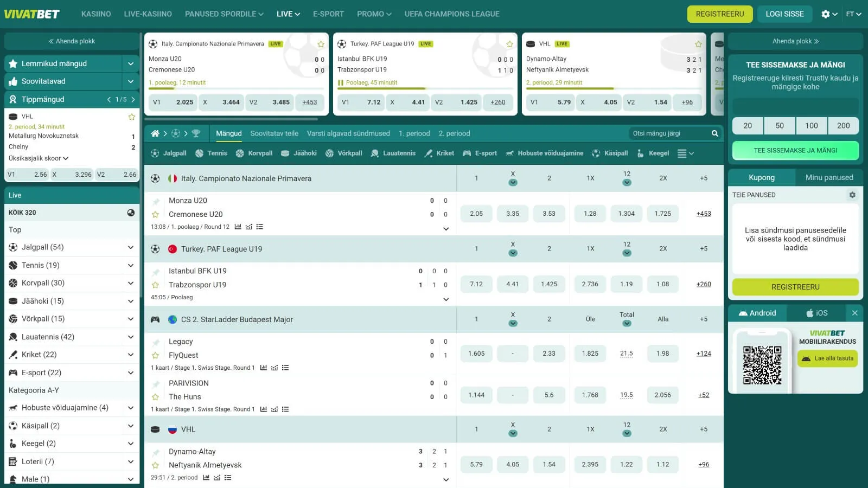Select the Jäähoki sport filter icon
This screenshot has height=488, width=868.
[x=285, y=153]
